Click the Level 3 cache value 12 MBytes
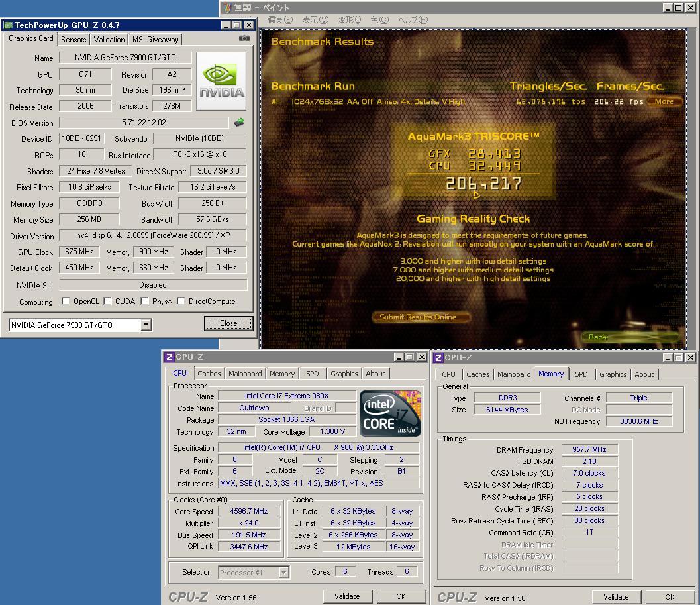 coord(353,547)
